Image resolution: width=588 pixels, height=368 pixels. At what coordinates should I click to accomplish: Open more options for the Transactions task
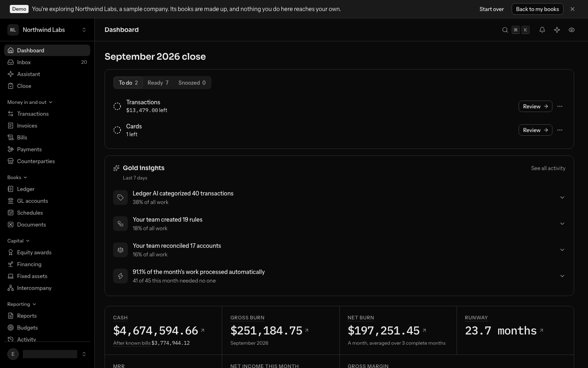[560, 106]
